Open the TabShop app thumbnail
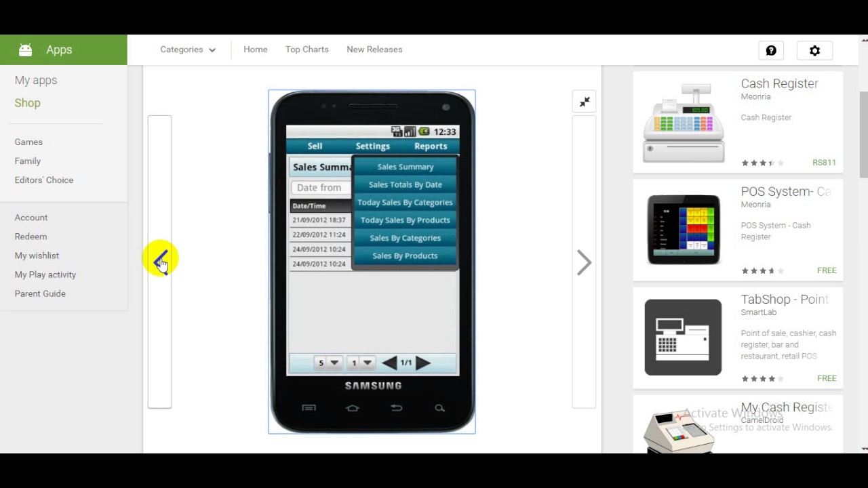868x488 pixels. (x=683, y=338)
